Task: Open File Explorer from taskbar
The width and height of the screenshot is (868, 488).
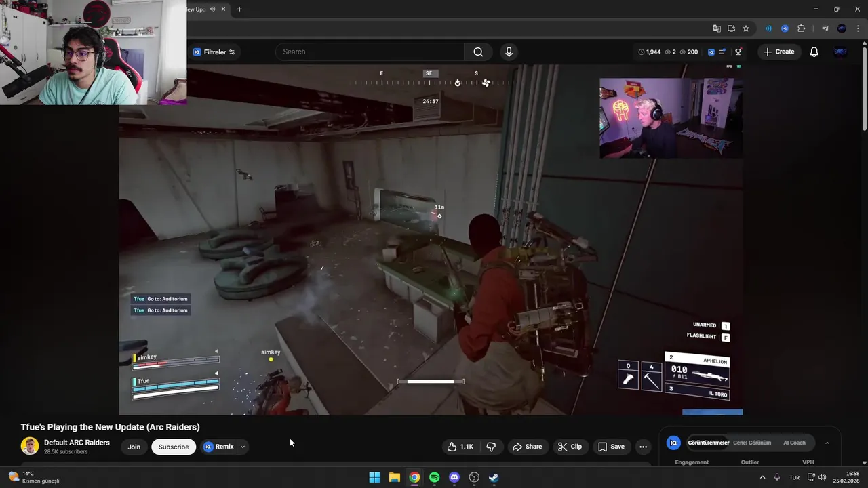Action: coord(394,477)
